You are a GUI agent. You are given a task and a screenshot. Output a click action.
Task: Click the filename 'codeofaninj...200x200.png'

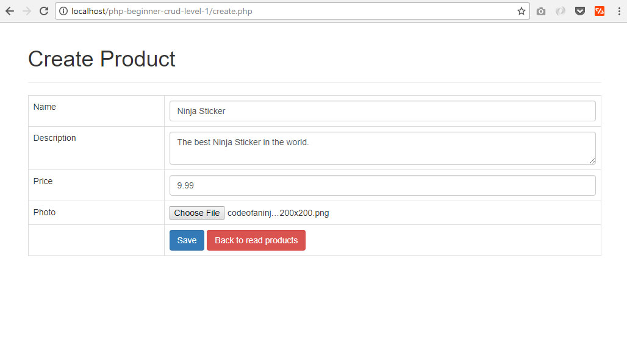click(x=278, y=212)
